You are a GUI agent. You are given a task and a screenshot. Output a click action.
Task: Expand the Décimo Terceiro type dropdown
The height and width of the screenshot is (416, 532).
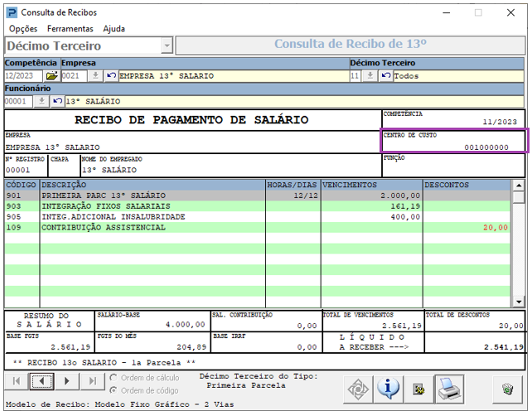167,46
